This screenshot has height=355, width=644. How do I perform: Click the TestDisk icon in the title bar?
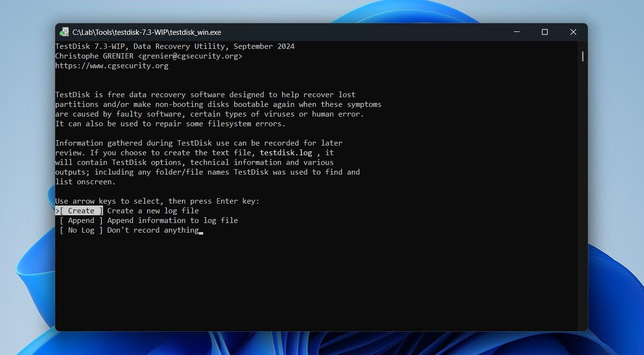pyautogui.click(x=64, y=32)
